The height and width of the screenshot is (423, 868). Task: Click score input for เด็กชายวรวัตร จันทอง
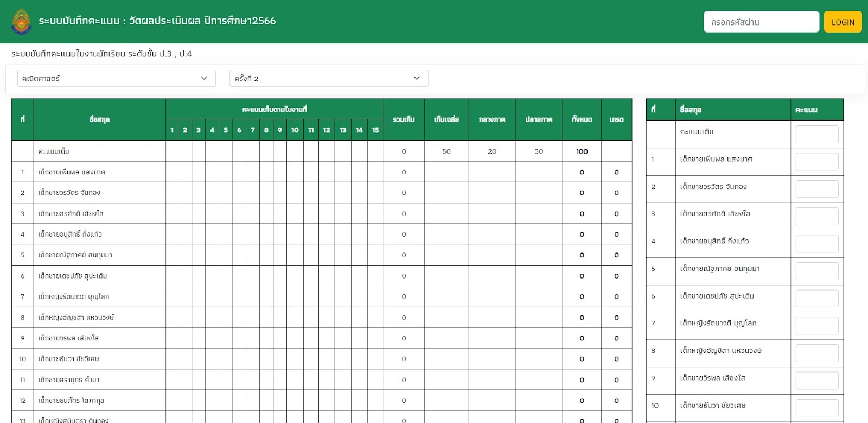(816, 189)
